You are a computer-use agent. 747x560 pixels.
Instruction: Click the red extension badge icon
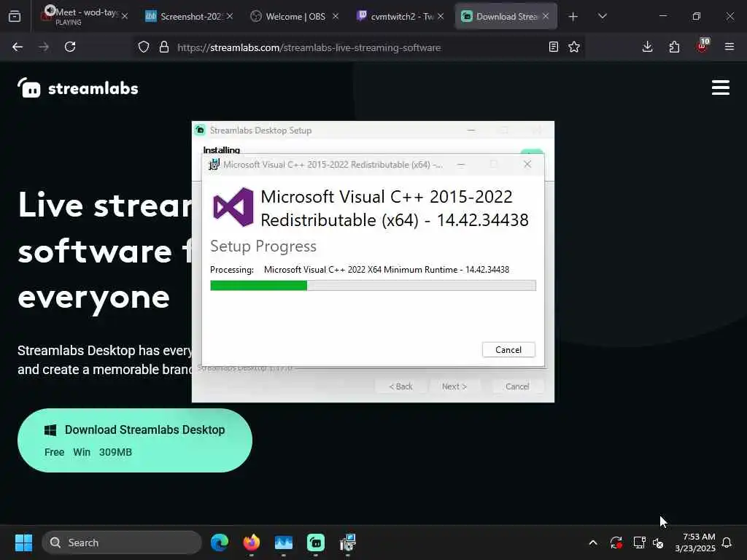[x=703, y=46]
